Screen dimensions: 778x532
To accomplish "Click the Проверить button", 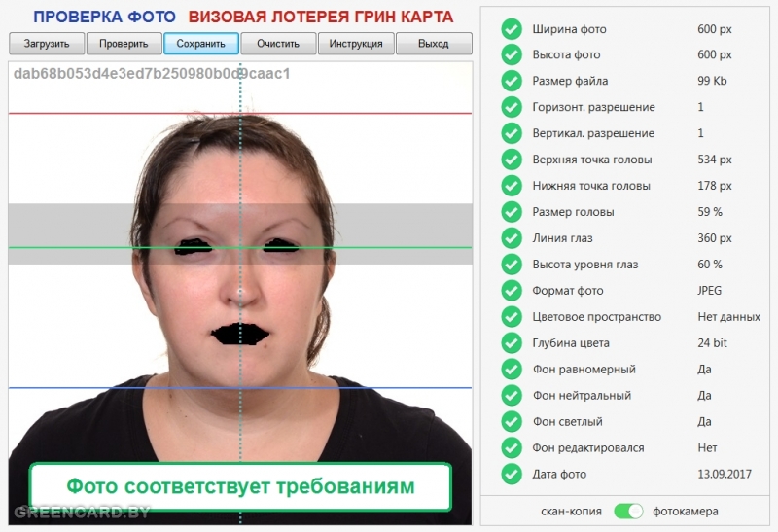I will point(124,44).
